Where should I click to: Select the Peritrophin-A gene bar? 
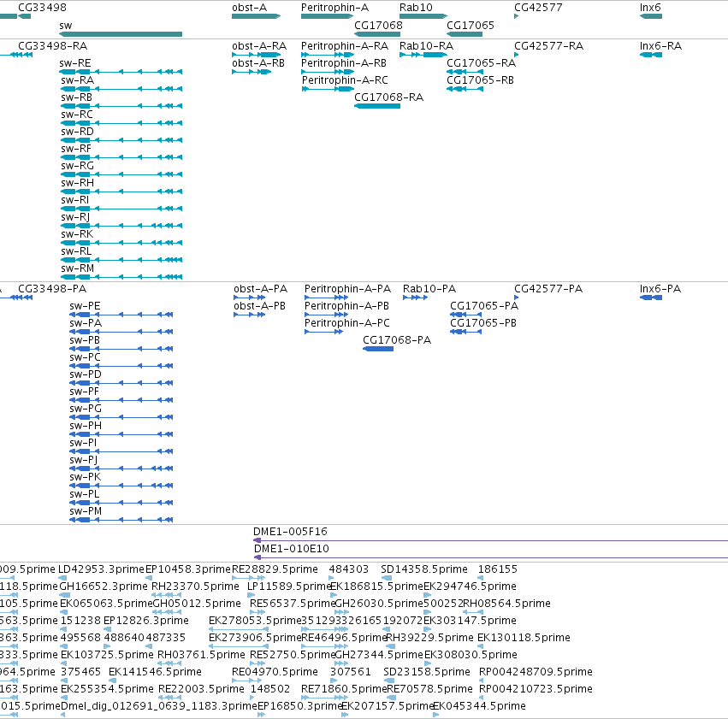(328, 16)
